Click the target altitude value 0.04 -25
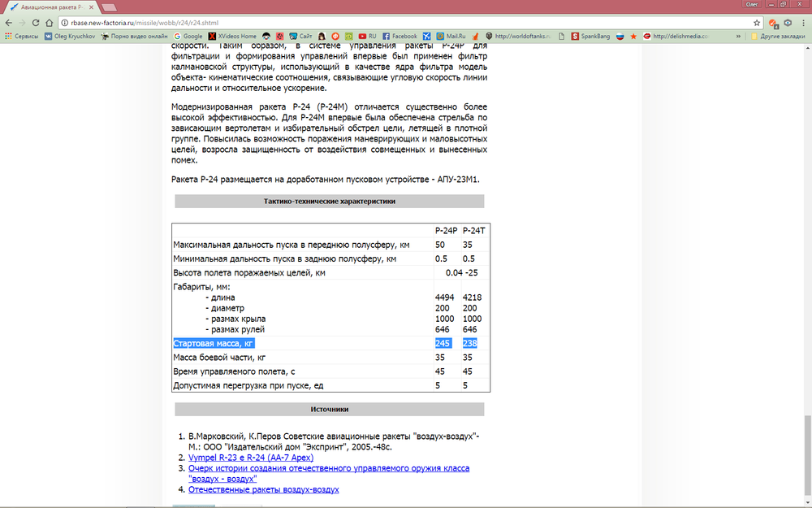 (461, 272)
